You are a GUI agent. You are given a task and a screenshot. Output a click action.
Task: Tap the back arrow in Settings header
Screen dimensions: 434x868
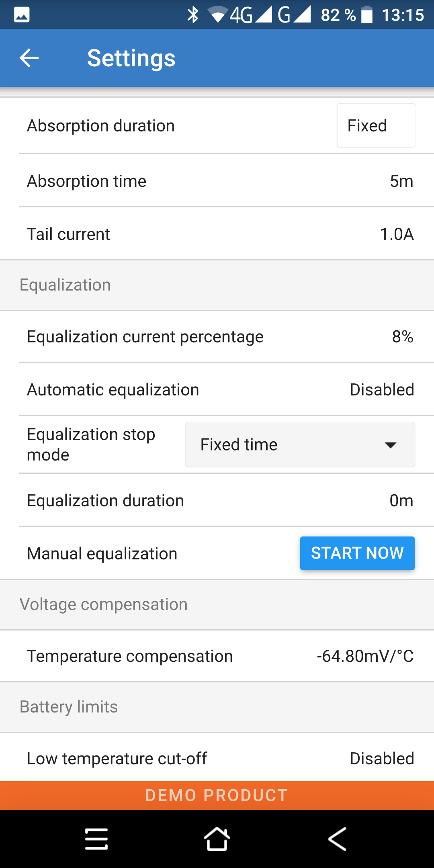click(29, 58)
